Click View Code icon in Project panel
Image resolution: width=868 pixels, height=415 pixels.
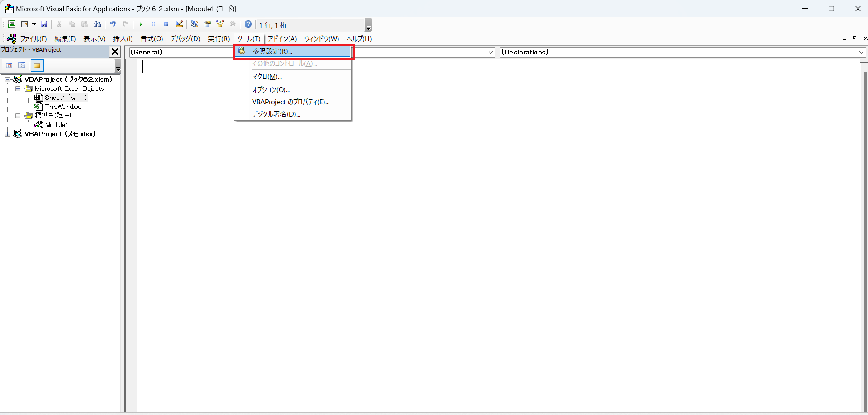tap(9, 65)
